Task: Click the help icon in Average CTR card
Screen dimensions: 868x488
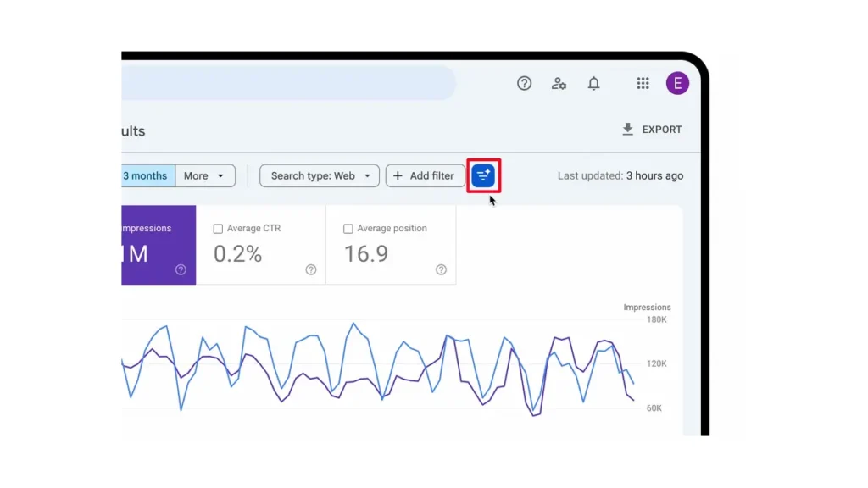Action: click(x=311, y=270)
